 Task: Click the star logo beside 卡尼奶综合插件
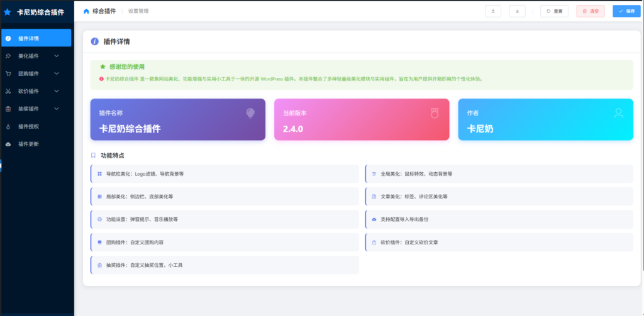coord(8,11)
